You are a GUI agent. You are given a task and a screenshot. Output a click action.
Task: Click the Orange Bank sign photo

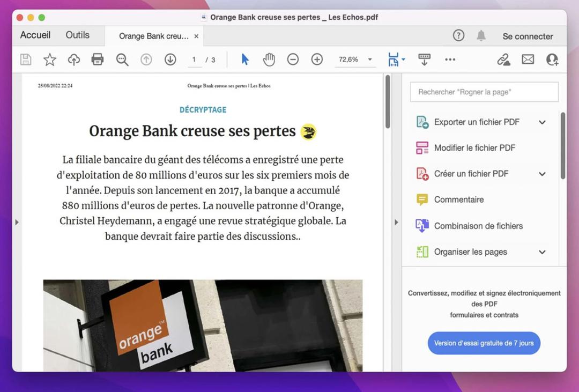203,325
